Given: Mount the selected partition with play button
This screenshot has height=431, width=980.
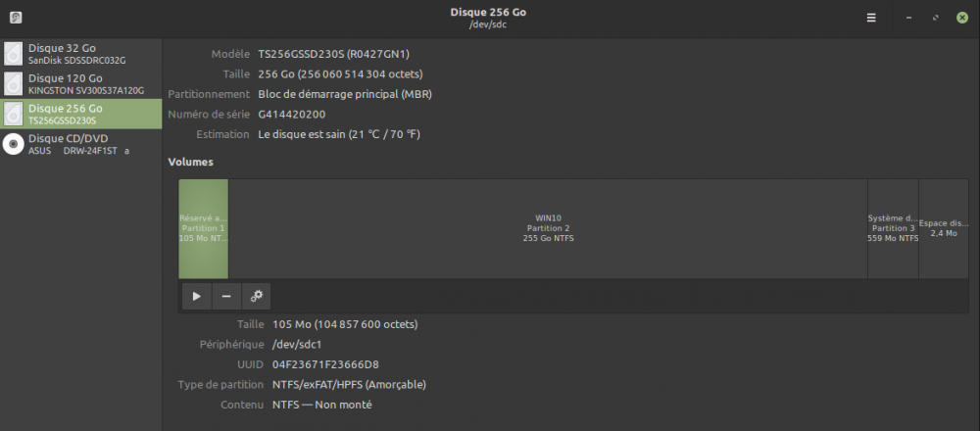Looking at the screenshot, I should tap(197, 296).
